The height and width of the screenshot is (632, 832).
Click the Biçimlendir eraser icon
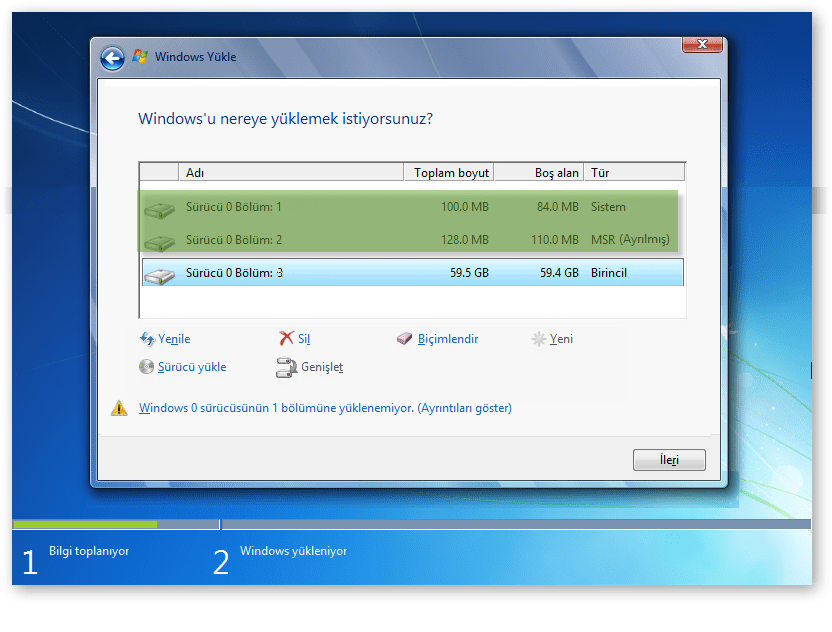click(x=404, y=339)
